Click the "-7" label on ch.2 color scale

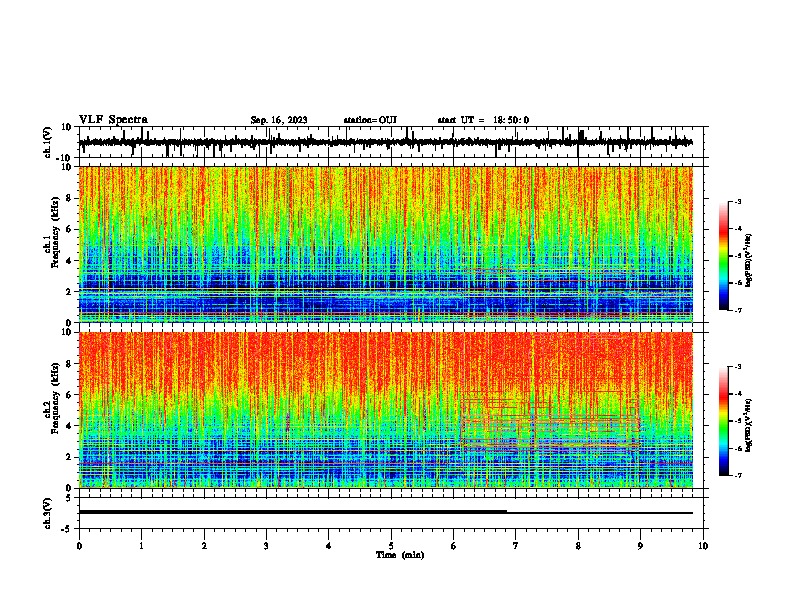coord(737,475)
